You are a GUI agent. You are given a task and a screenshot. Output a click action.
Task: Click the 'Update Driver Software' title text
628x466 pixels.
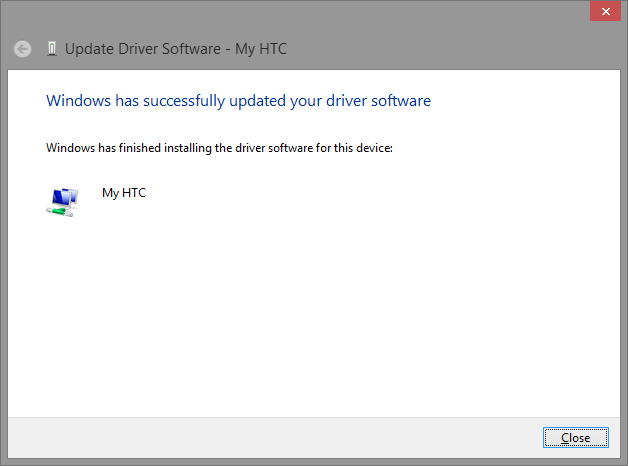click(x=143, y=49)
